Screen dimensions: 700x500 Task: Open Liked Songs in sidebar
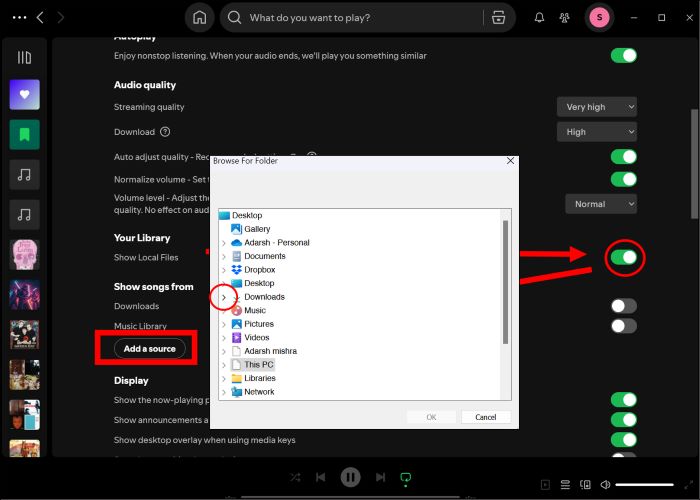pyautogui.click(x=24, y=95)
